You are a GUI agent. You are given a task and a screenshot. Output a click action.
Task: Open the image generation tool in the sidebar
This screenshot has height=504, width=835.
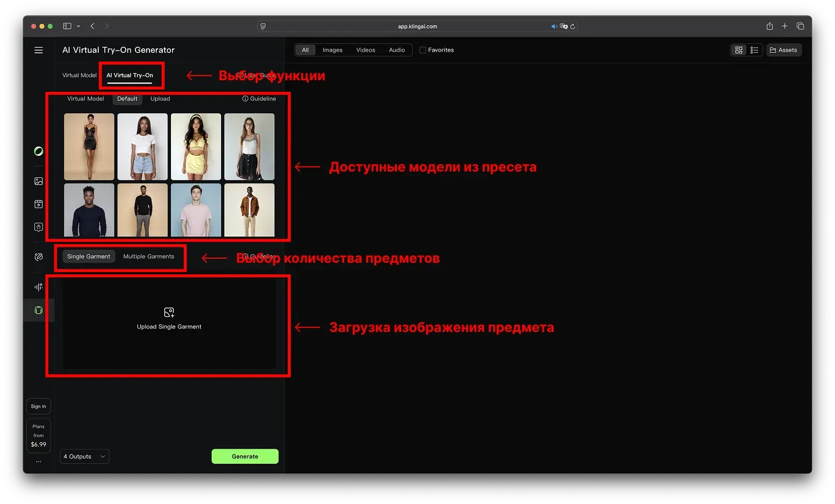point(38,181)
